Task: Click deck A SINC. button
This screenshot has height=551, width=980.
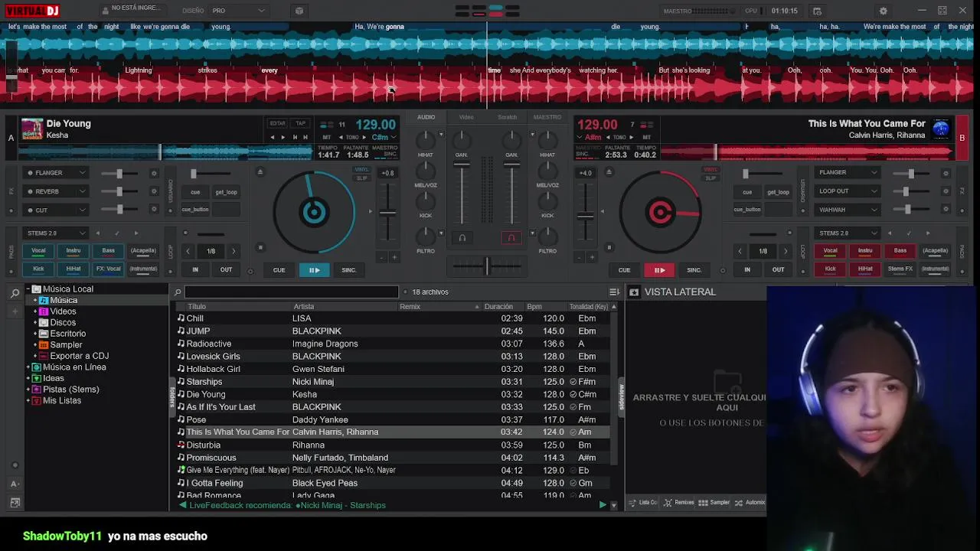Action: click(x=348, y=270)
